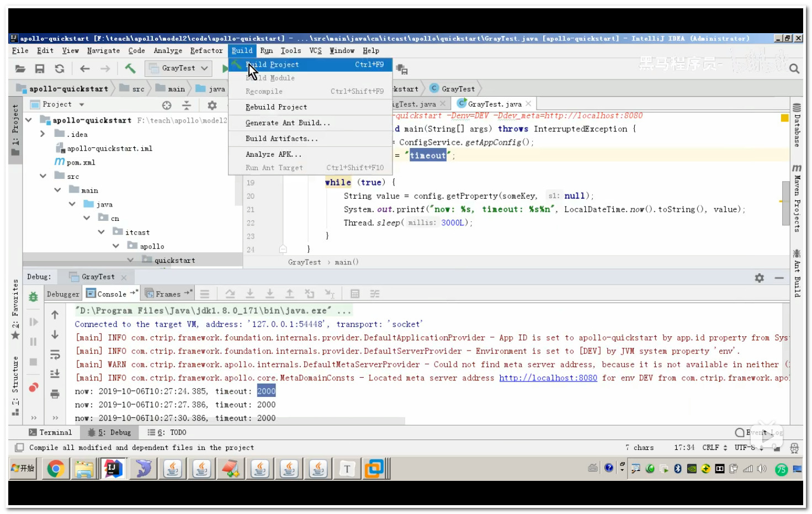Screen dimensions: 812x514
Task: Open Chrome from the Windows taskbar
Action: [55, 469]
